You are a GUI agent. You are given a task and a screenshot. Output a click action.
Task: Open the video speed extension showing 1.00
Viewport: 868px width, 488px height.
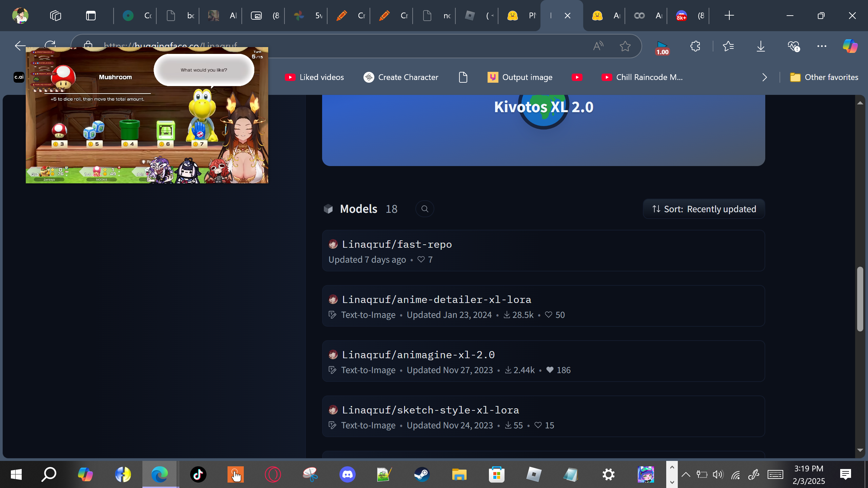662,48
